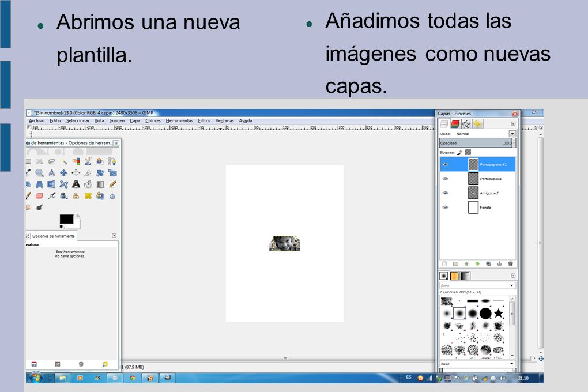588x392 pixels.
Task: Select the Dodge/Burn tool
Action: 39,207
